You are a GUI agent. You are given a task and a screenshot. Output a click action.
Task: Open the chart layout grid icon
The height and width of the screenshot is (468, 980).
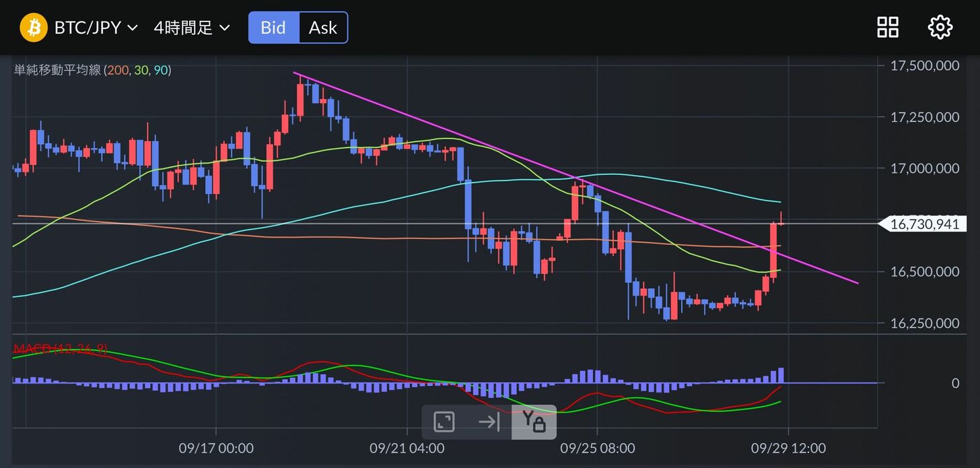pos(888,28)
